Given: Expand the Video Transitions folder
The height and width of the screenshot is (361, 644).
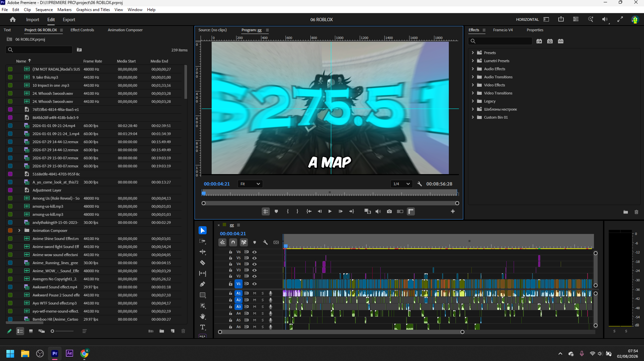Looking at the screenshot, I should [473, 93].
